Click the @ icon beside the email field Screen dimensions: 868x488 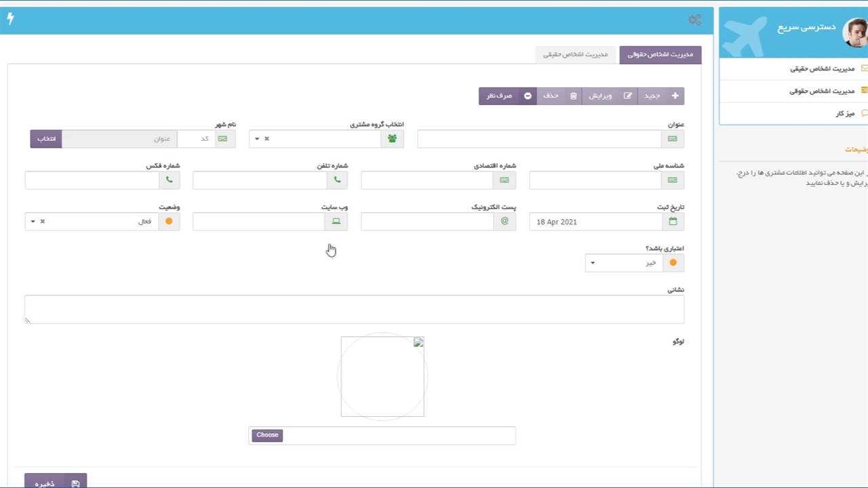[505, 222]
